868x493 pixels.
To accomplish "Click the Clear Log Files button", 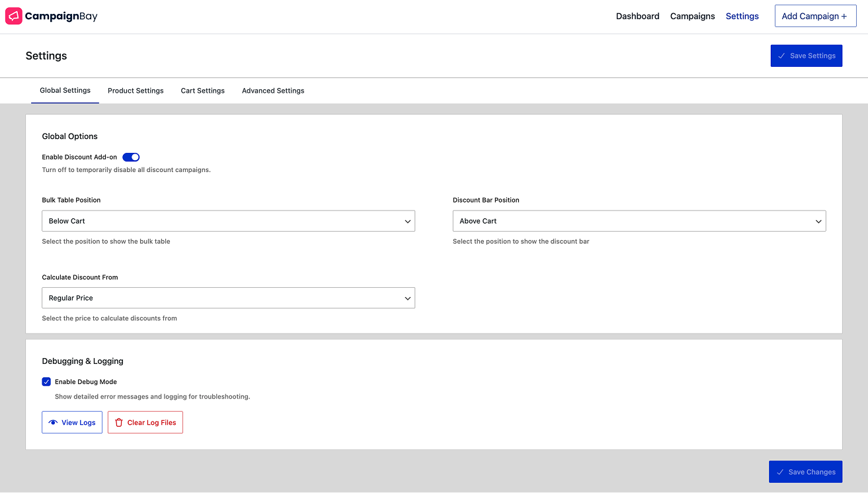I will [x=145, y=422].
